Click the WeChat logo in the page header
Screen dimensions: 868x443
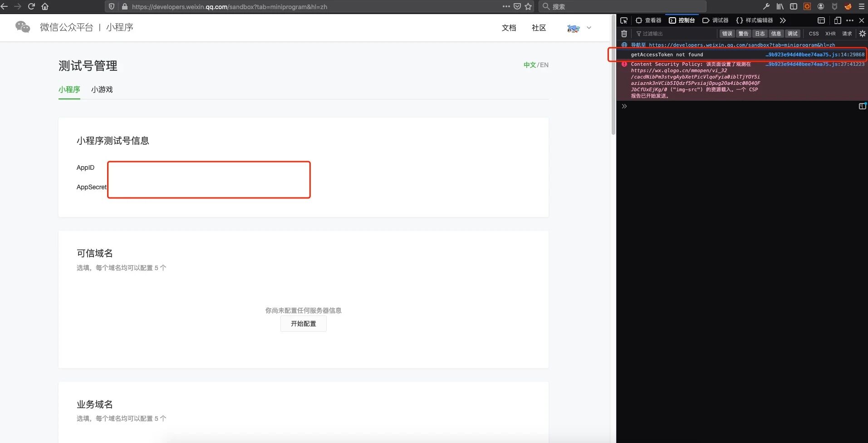pyautogui.click(x=23, y=27)
